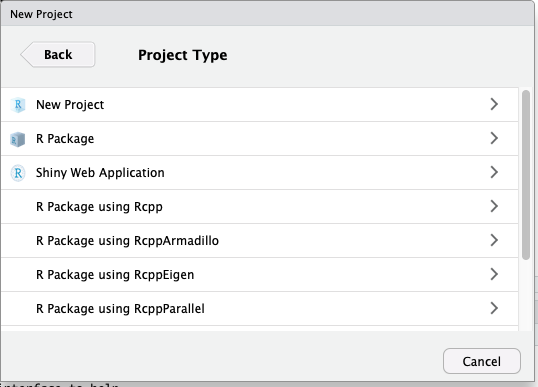Click the New Project R icon
The width and height of the screenshot is (538, 387).
pyautogui.click(x=18, y=105)
